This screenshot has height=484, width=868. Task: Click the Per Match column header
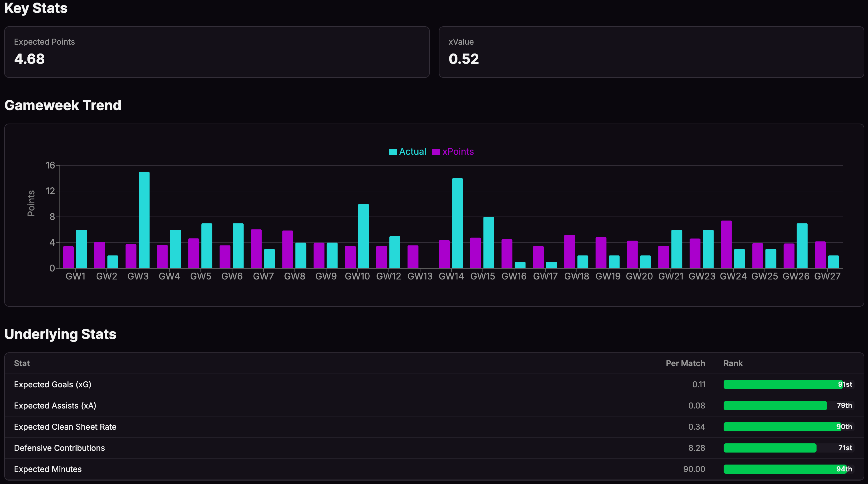tap(685, 363)
